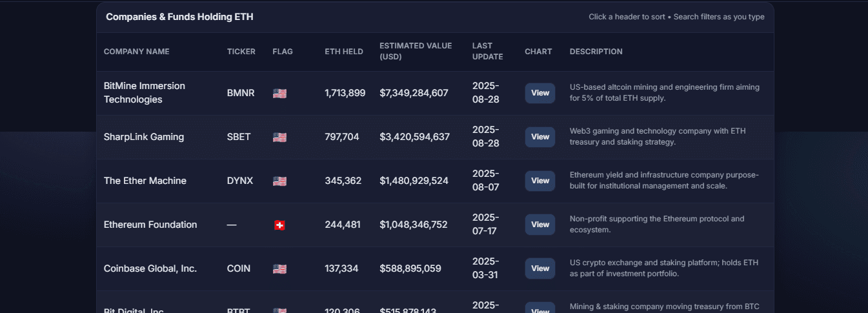Screen dimensions: 868x313
Task: View chart for Coinbase Global, Inc.
Action: tap(540, 268)
